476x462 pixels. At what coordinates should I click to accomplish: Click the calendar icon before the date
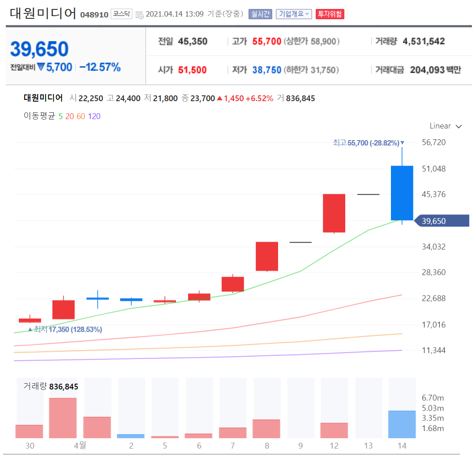tap(139, 15)
